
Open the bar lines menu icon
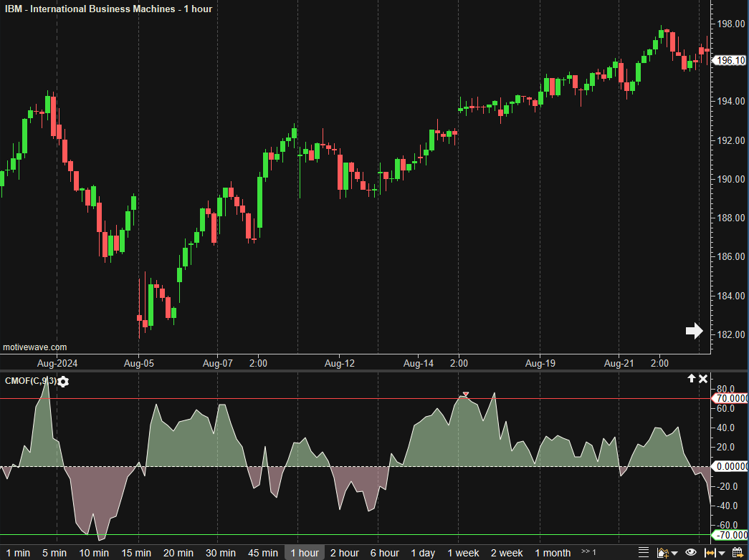pyautogui.click(x=643, y=552)
